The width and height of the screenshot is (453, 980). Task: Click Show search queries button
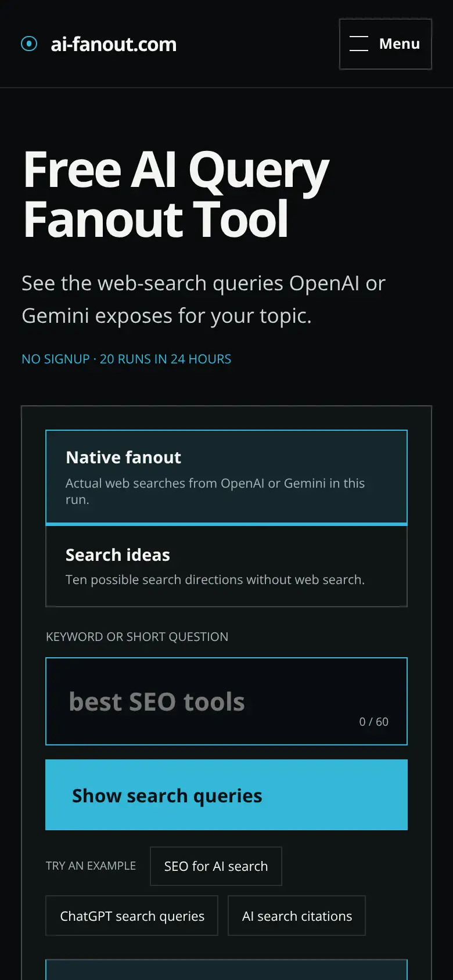(x=227, y=795)
